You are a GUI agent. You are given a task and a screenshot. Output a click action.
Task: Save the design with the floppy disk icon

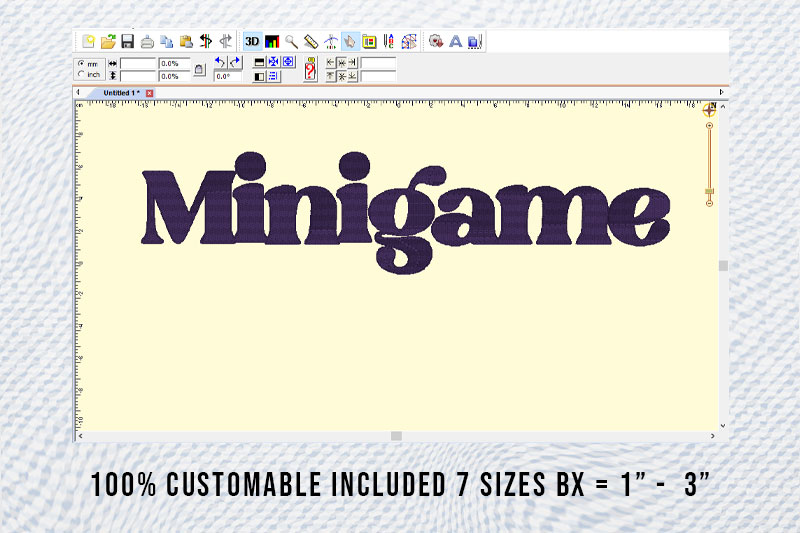[128, 41]
